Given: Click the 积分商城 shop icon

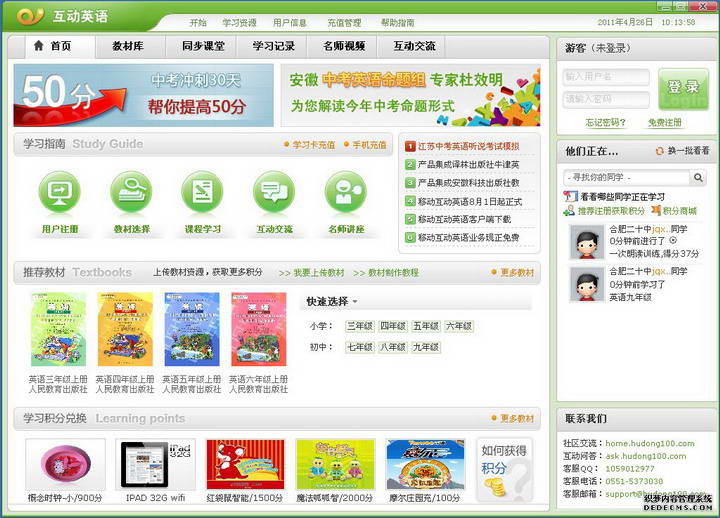Looking at the screenshot, I should click(x=656, y=211).
